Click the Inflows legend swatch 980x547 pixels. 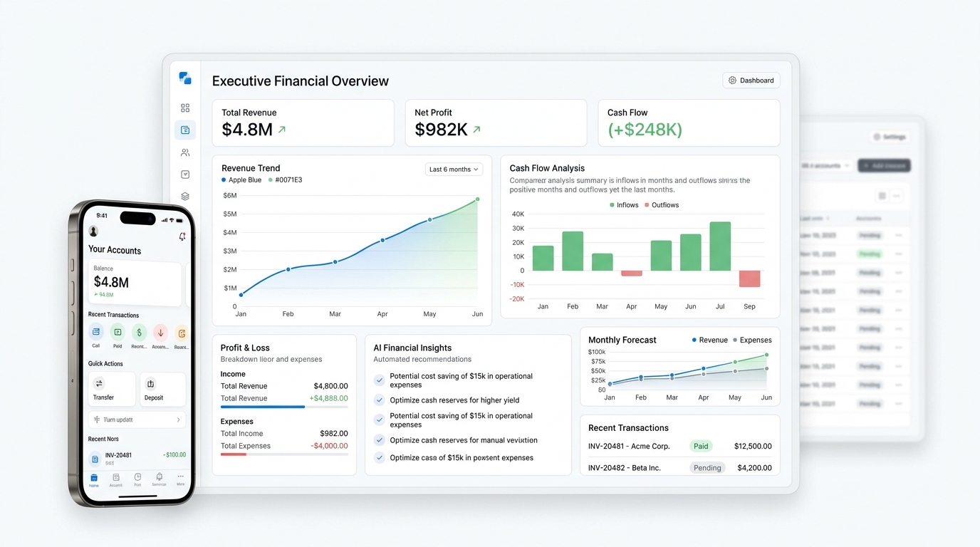coord(612,205)
